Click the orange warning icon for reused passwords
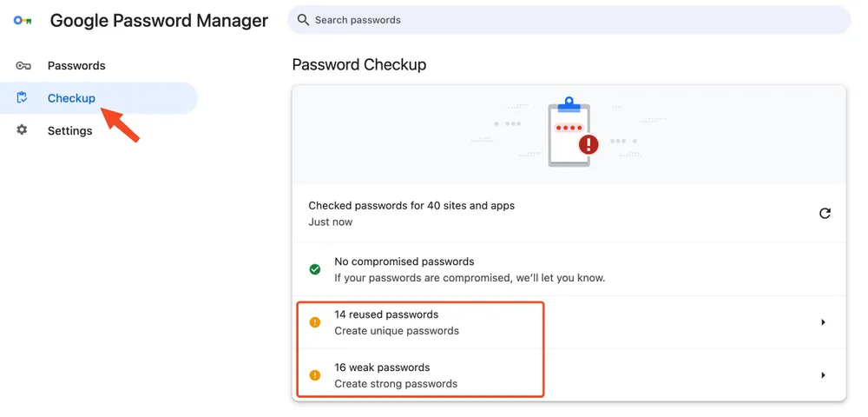This screenshot has height=417, width=868. pos(314,322)
